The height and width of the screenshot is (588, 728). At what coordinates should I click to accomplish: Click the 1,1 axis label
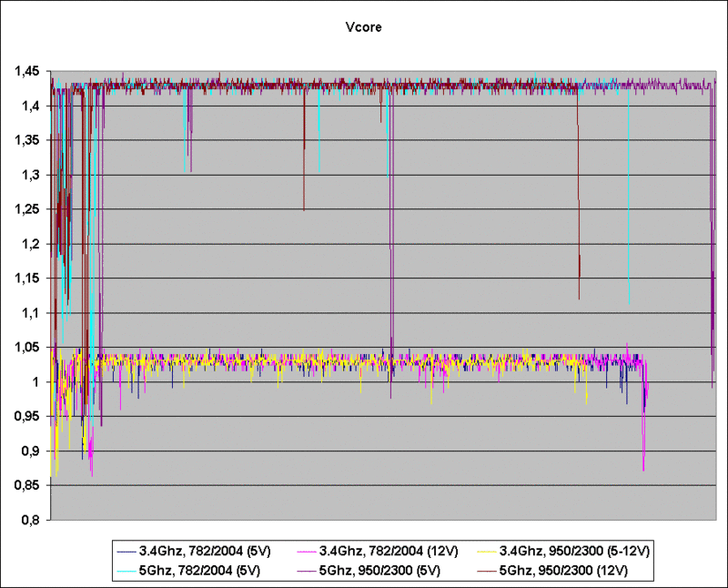tap(30, 313)
